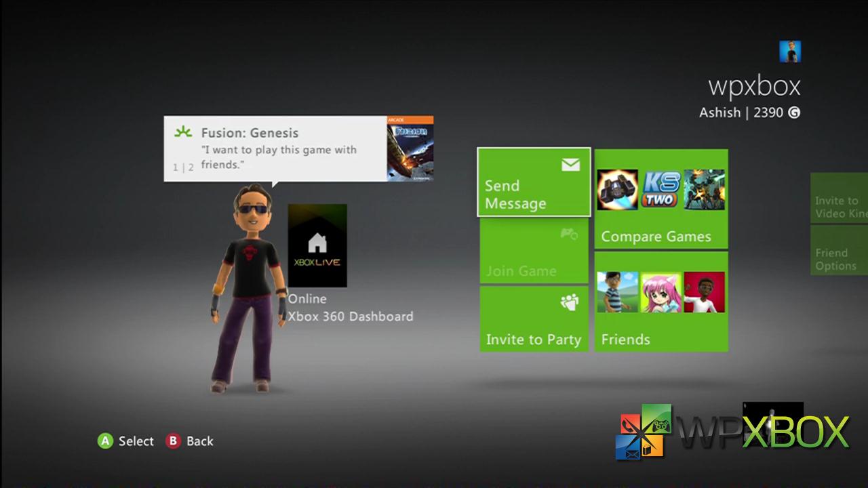Click the Xbox 360 Dashboard status text
Image resolution: width=868 pixels, height=488 pixels.
tap(351, 317)
